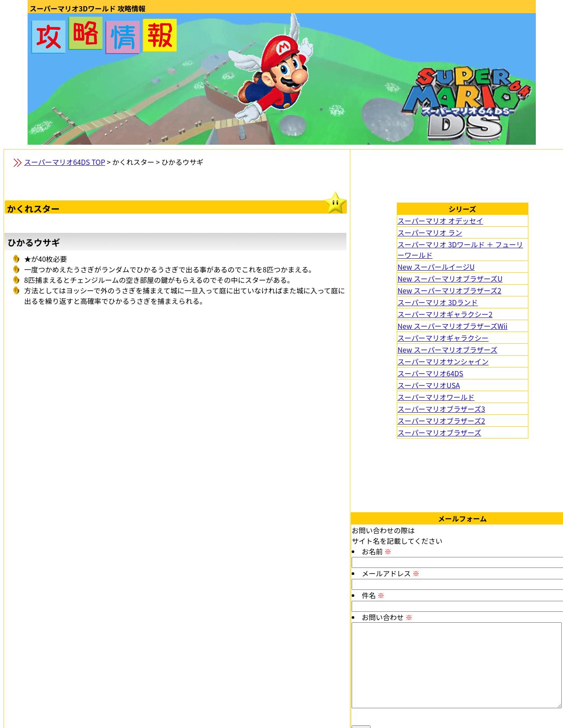The width and height of the screenshot is (563, 728).
Task: Open スーパーマリオブラザーズ3 link
Action: (x=442, y=409)
